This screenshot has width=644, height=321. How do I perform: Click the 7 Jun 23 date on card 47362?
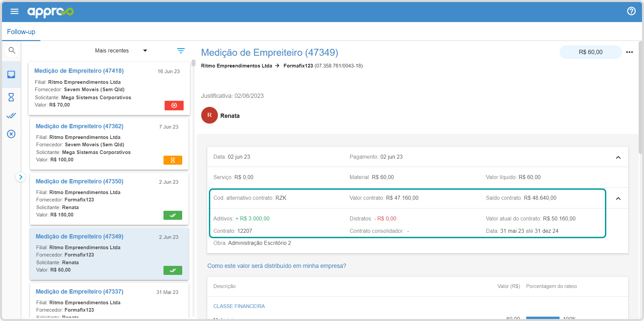pos(169,127)
